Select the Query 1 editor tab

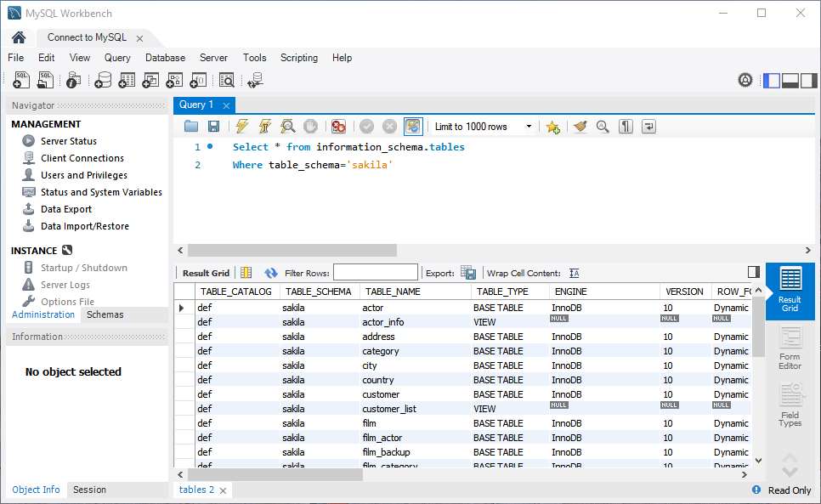pos(196,105)
